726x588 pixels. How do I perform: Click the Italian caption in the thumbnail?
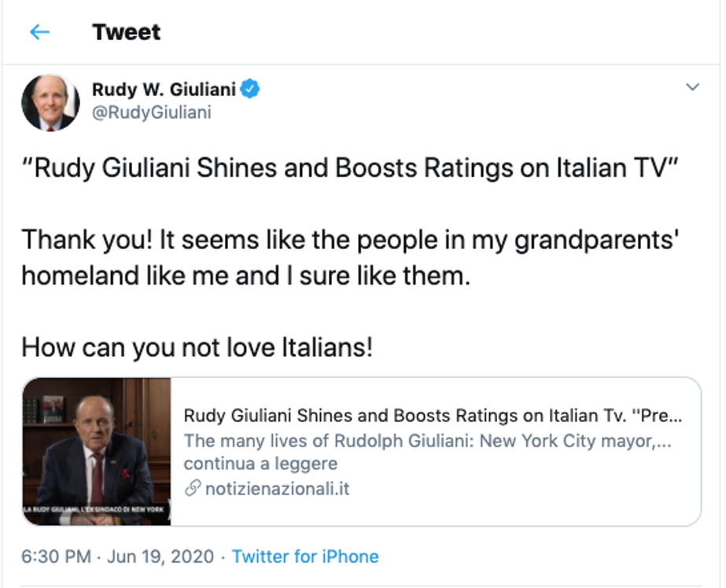point(94,509)
